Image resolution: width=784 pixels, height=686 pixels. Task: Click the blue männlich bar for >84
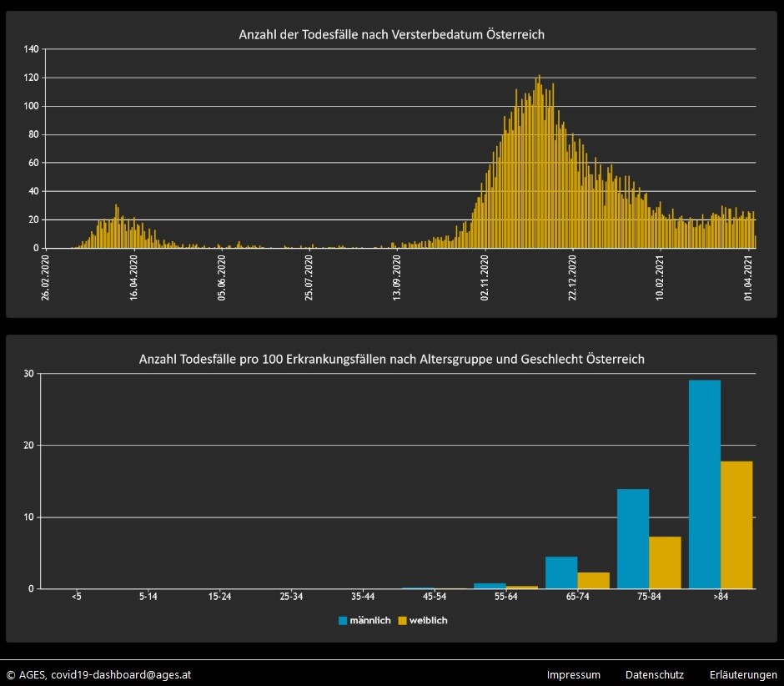[x=705, y=484]
